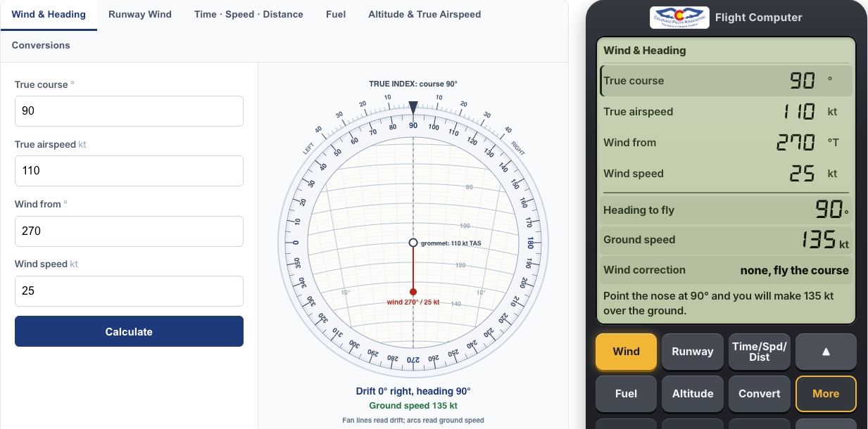Tap the Wind keypad button
This screenshot has width=868, height=429.
pyautogui.click(x=626, y=352)
